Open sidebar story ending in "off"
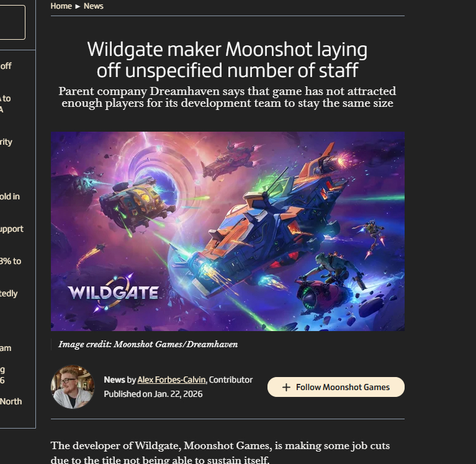Image resolution: width=476 pixels, height=464 pixels. (6, 66)
